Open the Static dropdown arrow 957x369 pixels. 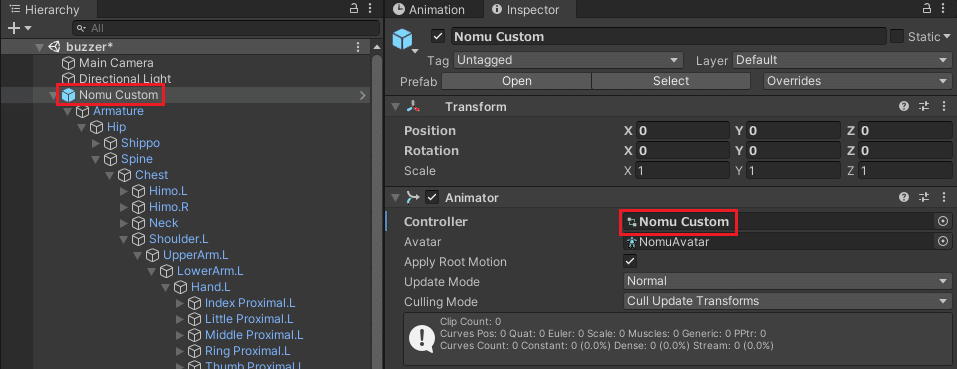point(948,37)
